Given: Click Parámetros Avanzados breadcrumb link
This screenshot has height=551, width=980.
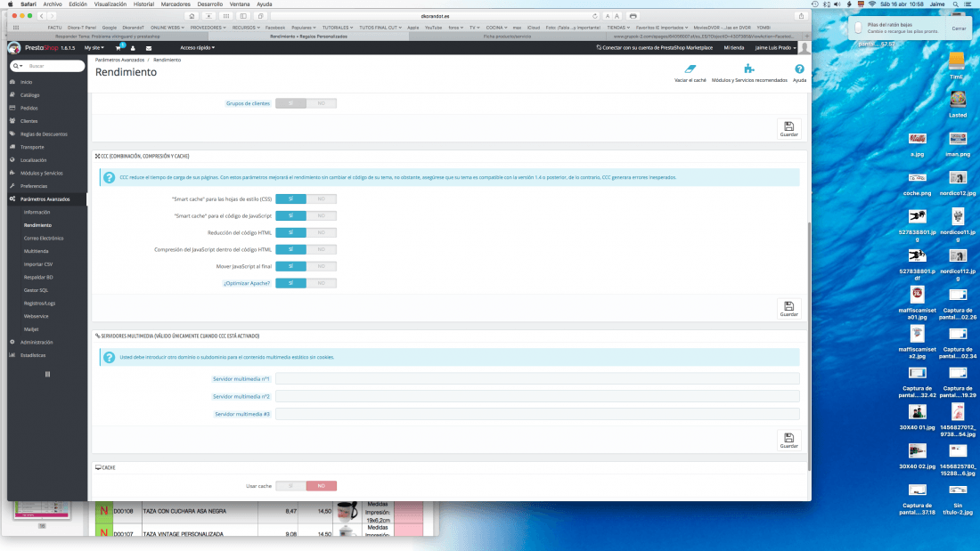Looking at the screenshot, I should pyautogui.click(x=119, y=60).
